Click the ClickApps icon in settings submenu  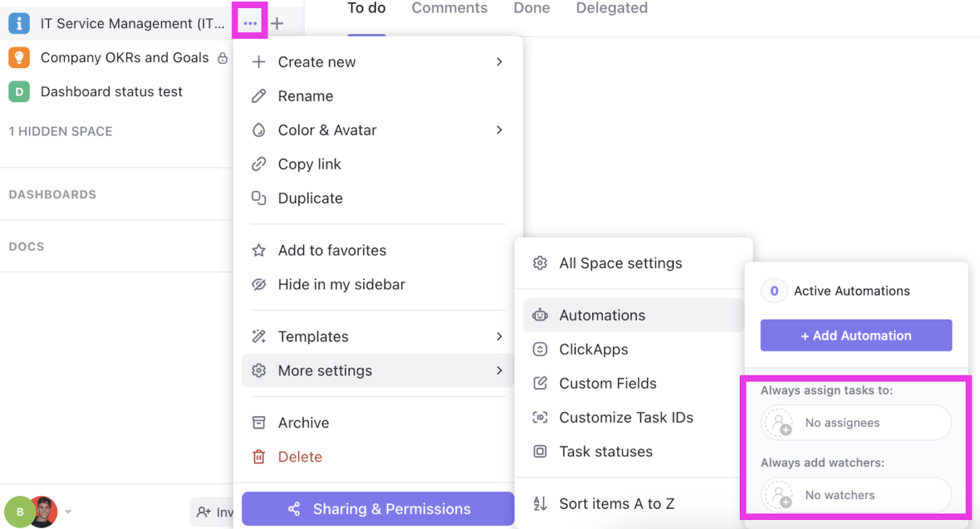(x=540, y=349)
